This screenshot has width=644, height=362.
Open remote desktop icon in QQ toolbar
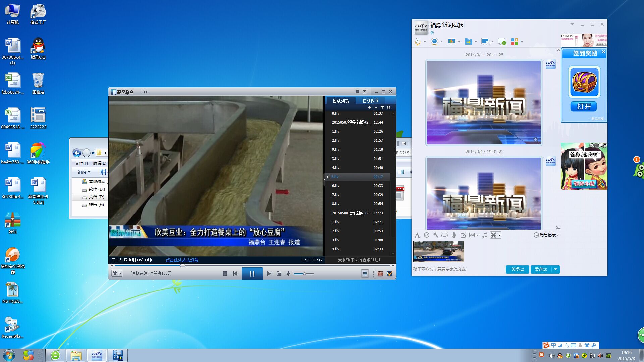485,42
